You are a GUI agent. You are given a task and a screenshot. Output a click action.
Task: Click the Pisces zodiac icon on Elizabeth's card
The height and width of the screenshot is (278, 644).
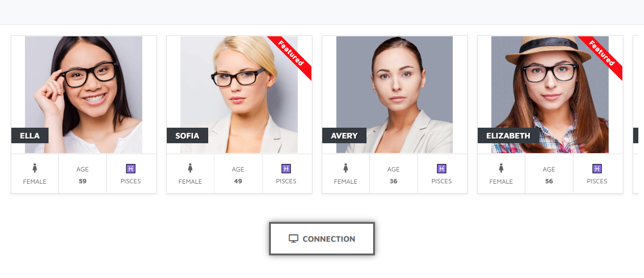point(597,168)
